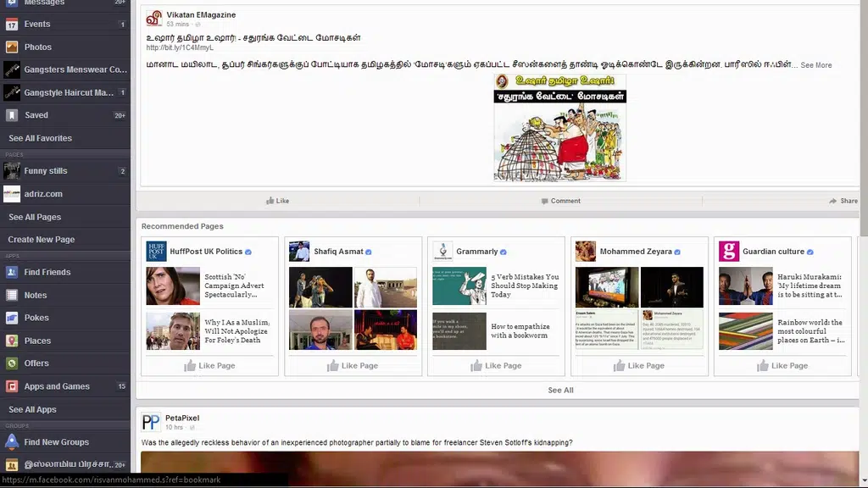The image size is (868, 488).
Task: Open Create New Page menu item
Action: point(42,240)
